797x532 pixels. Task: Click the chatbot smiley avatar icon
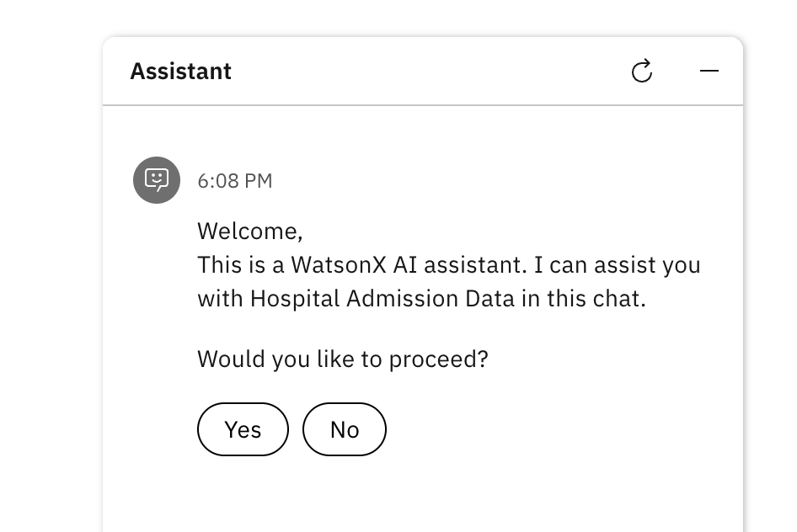pyautogui.click(x=157, y=180)
